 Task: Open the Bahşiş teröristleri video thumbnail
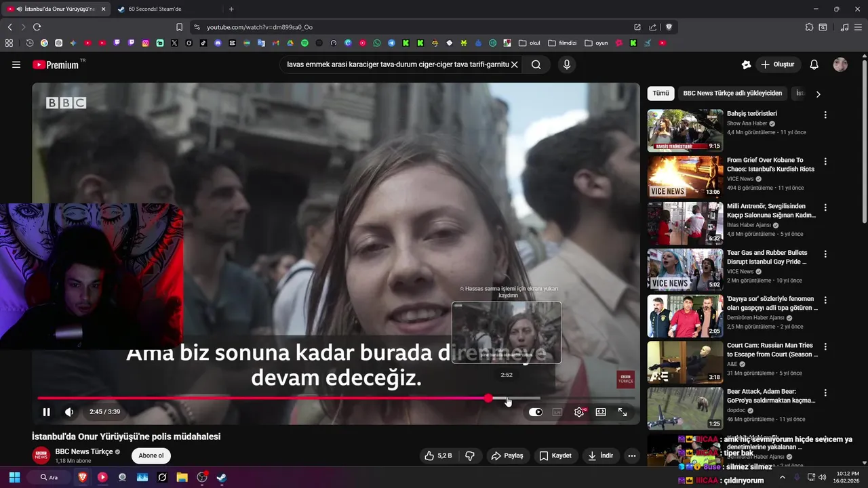pyautogui.click(x=685, y=130)
